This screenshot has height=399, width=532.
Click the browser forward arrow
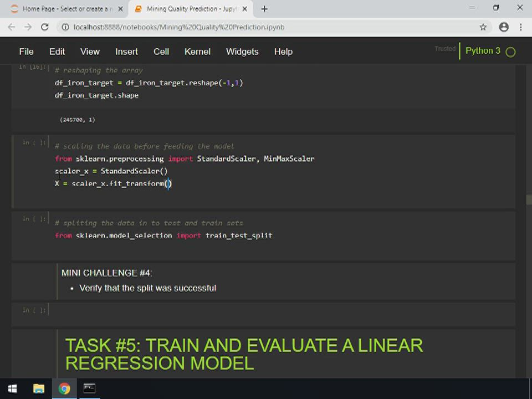(28, 27)
